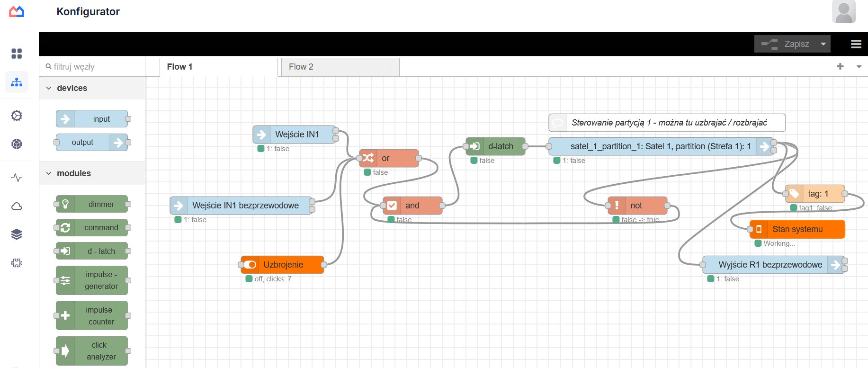Click the speech-bubble comment node about partycja 1

point(667,123)
